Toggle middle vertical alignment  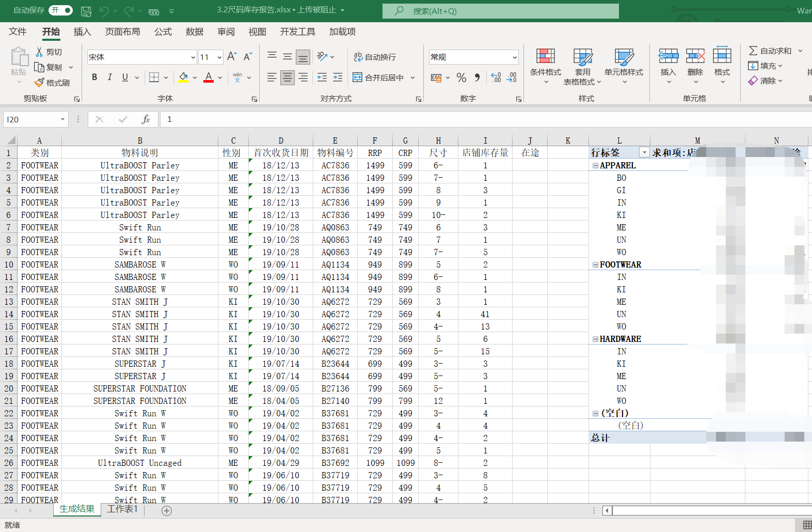288,56
